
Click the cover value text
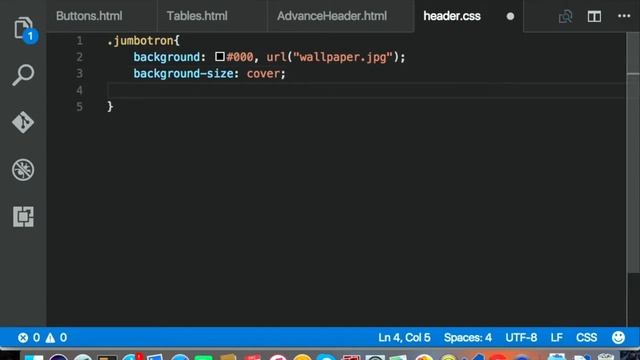pos(263,73)
